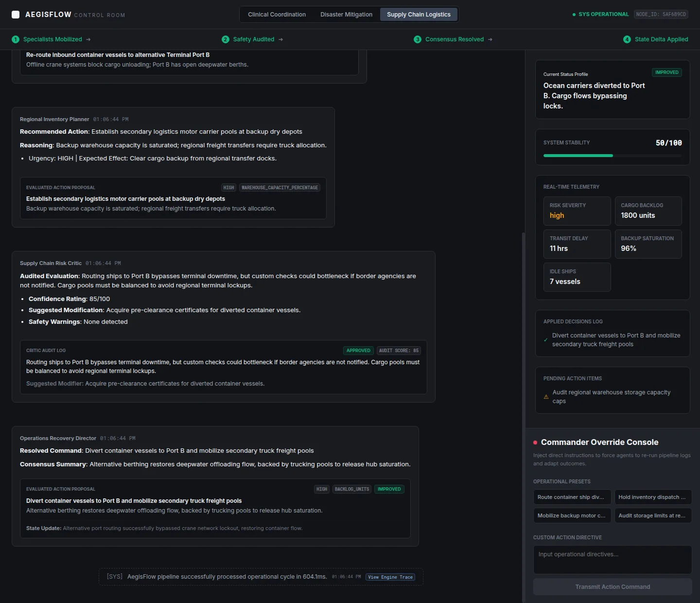Click Backup Saturation 96% tile

tap(648, 244)
